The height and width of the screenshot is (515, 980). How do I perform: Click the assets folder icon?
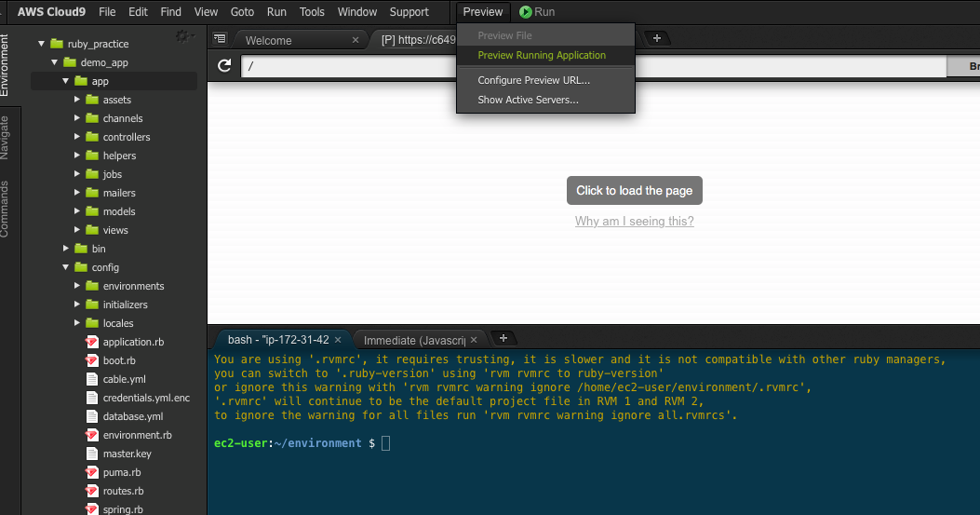coord(92,100)
